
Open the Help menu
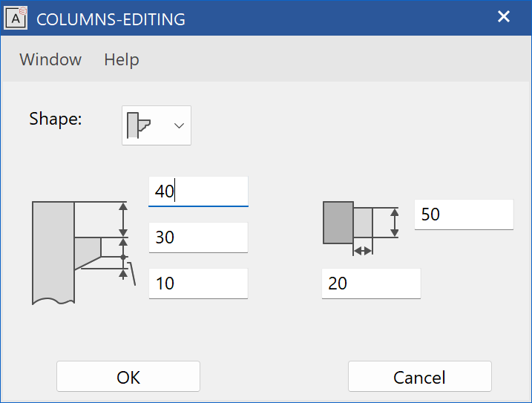[x=122, y=59]
